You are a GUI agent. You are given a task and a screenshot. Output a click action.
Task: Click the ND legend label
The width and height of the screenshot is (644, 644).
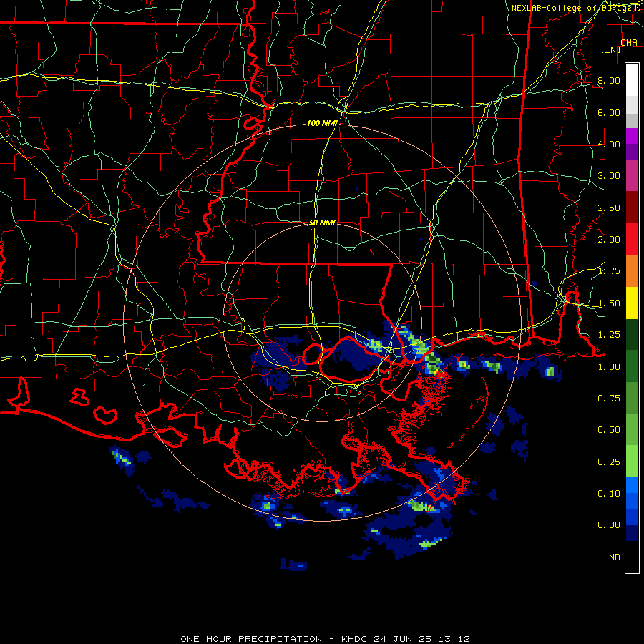point(615,557)
